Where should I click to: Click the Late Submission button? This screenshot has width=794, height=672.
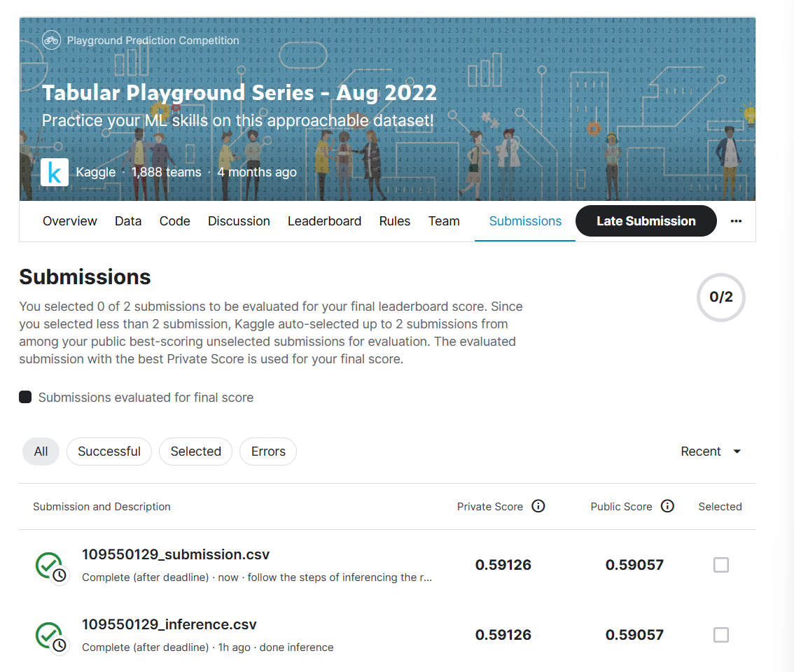pyautogui.click(x=646, y=220)
